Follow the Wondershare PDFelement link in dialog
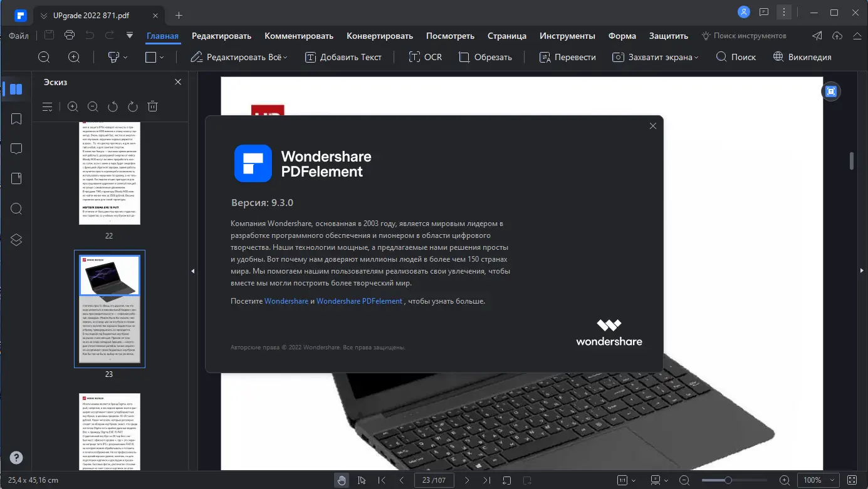This screenshot has width=868, height=489. (x=359, y=301)
